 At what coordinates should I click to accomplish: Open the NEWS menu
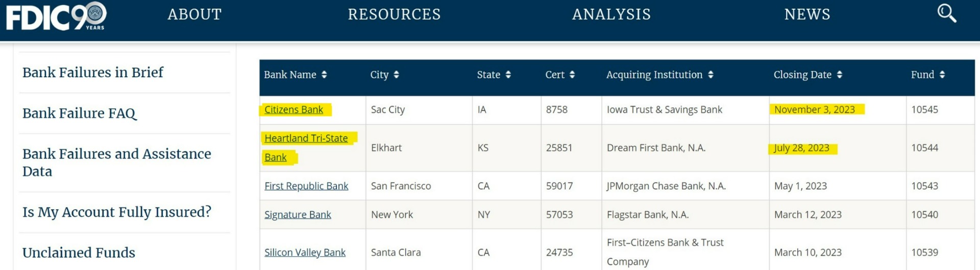pyautogui.click(x=807, y=14)
